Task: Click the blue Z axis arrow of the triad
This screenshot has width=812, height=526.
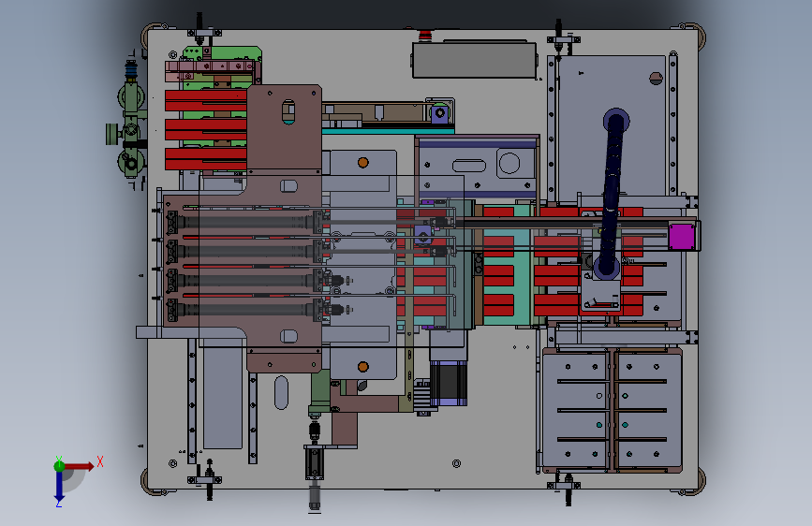Action: pyautogui.click(x=59, y=487)
